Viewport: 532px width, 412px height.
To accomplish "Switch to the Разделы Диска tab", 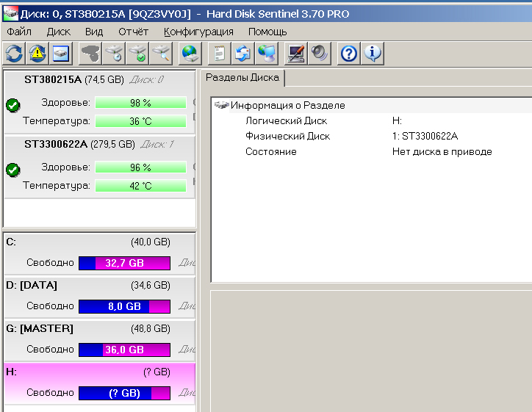I will click(x=242, y=78).
